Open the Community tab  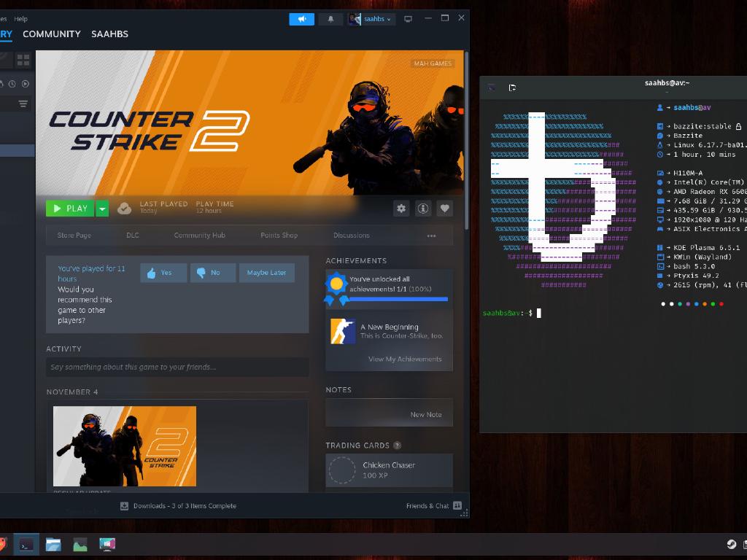51,34
